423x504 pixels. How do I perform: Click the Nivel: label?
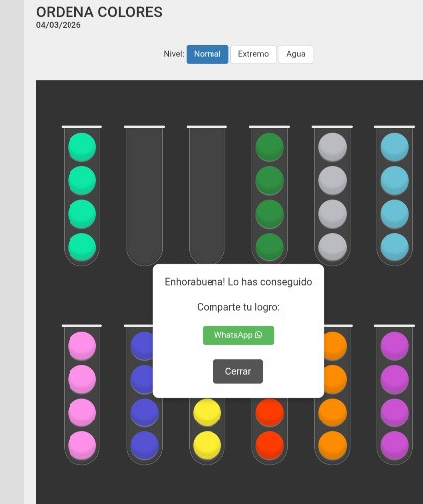tap(174, 54)
